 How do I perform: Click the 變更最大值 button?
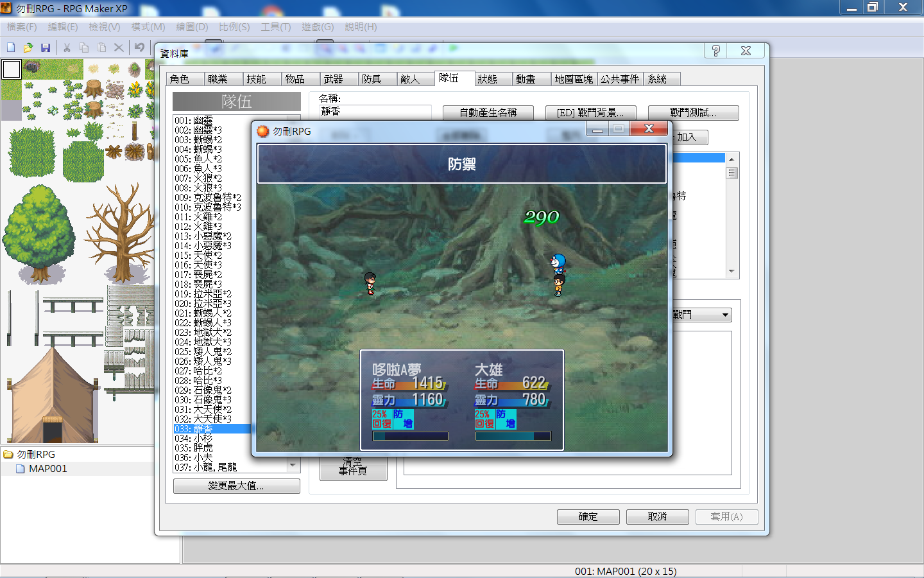tap(236, 486)
